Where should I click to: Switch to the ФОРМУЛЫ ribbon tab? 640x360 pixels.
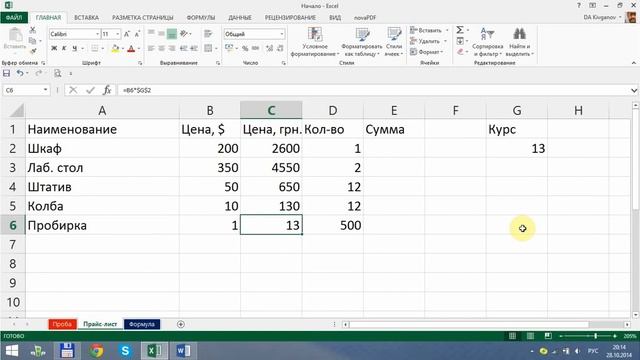[201, 18]
